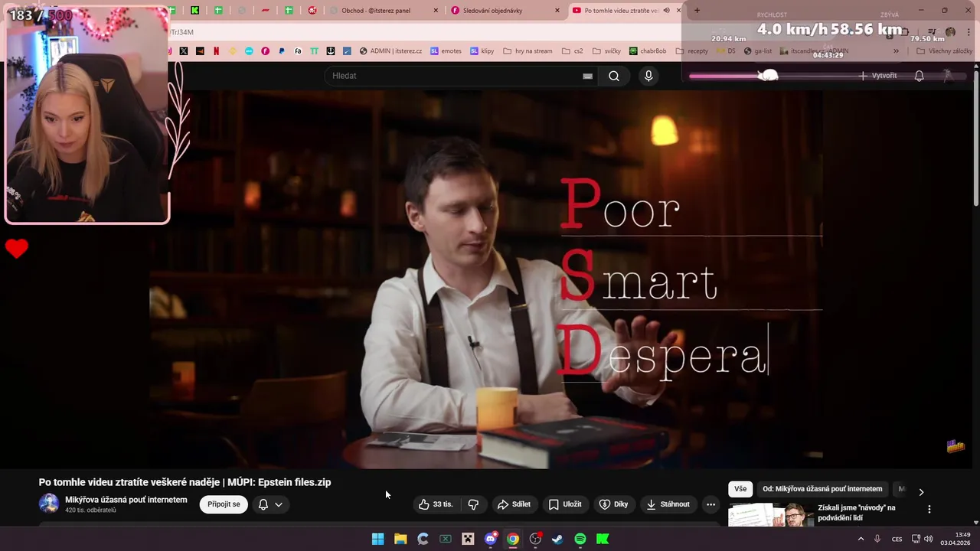The image size is (980, 551).
Task: Open 'emotes' bookmark
Action: [x=446, y=51]
